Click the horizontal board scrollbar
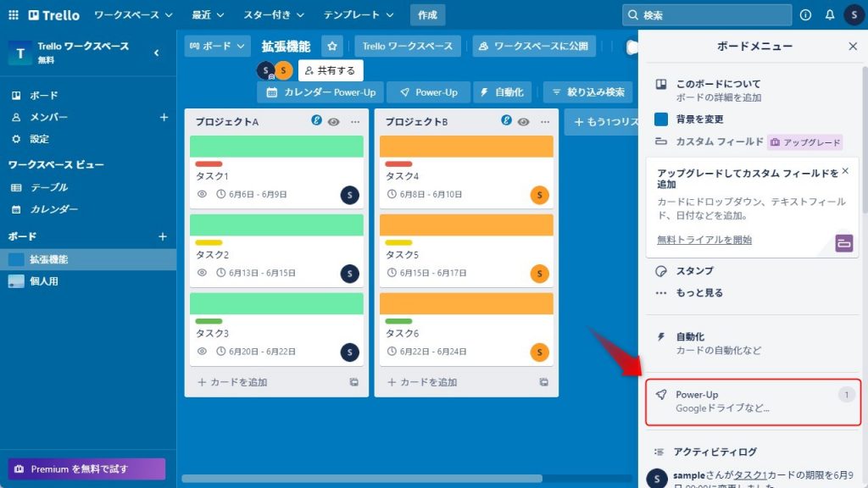 coord(362,479)
